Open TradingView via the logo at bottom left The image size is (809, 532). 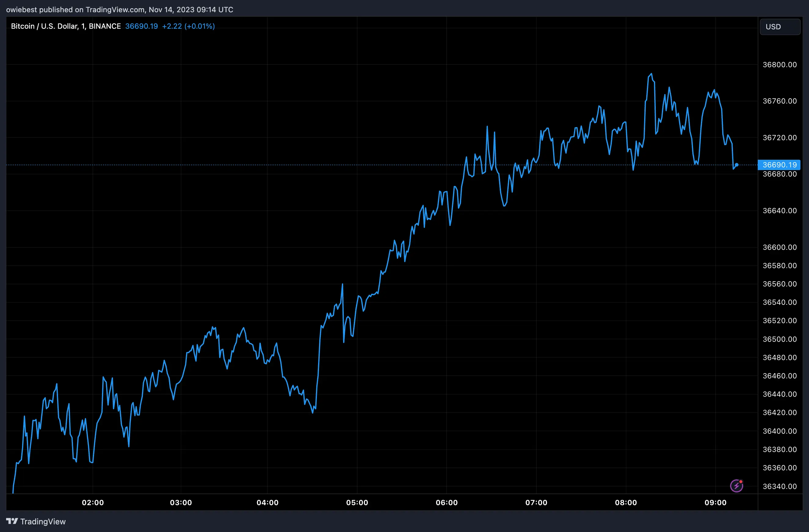click(12, 521)
